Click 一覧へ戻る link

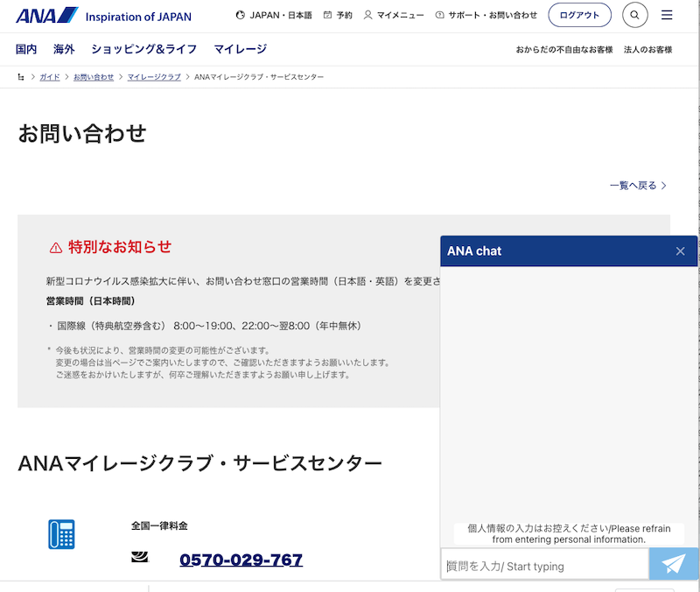click(638, 186)
